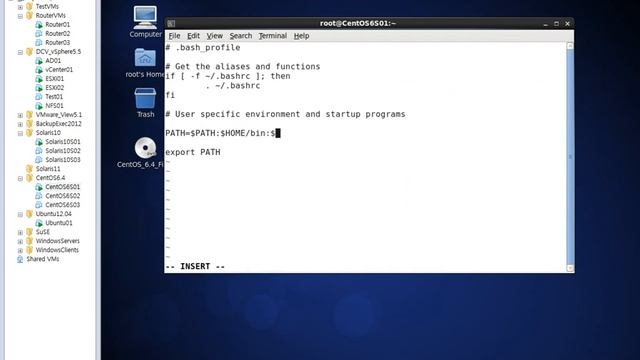Click the PATH=$PATH:$HOME/bin line

pos(223,133)
